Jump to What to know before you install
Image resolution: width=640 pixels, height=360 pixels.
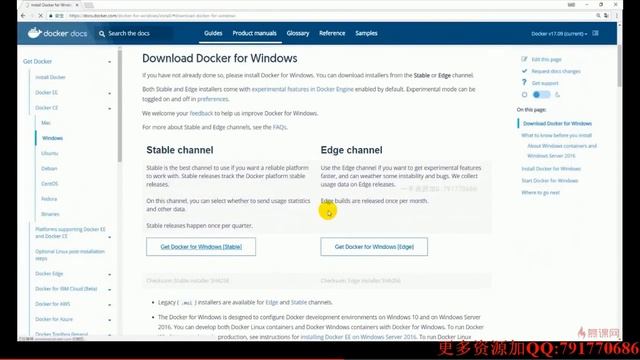556,135
